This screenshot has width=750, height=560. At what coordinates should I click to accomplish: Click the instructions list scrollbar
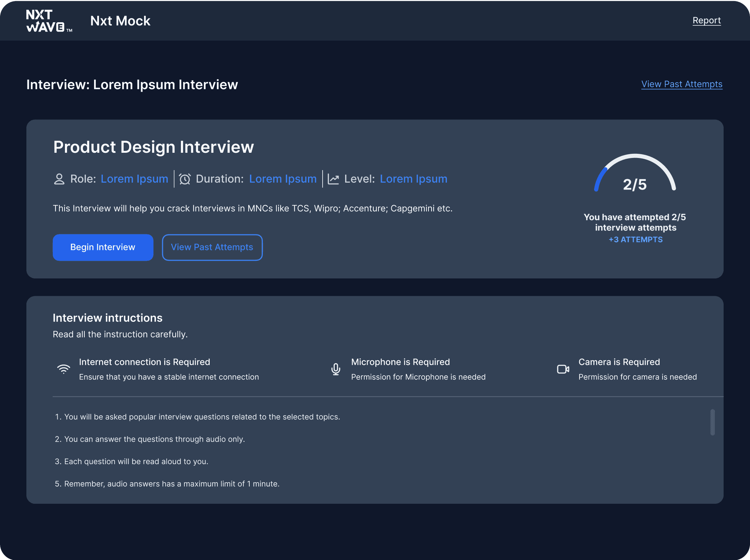[712, 422]
